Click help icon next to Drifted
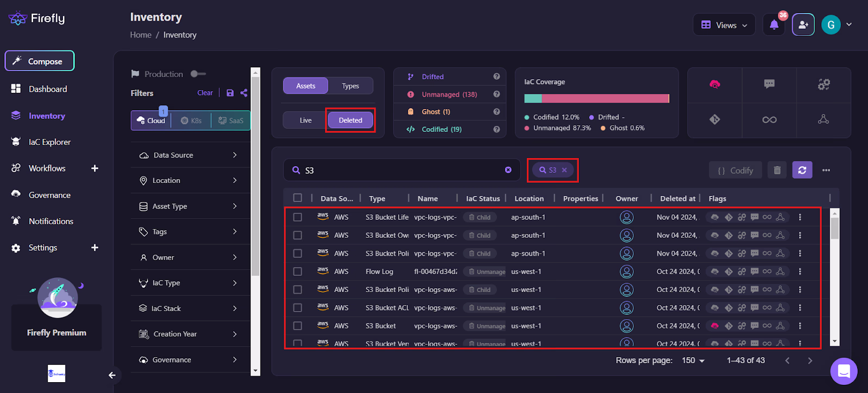Screen dimensions: 868x393 point(496,77)
